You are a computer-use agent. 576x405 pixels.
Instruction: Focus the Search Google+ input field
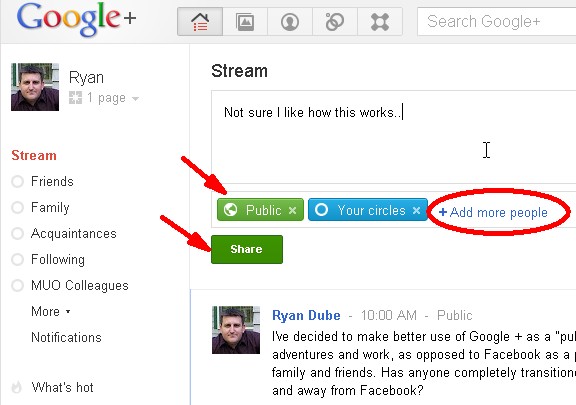point(497,22)
